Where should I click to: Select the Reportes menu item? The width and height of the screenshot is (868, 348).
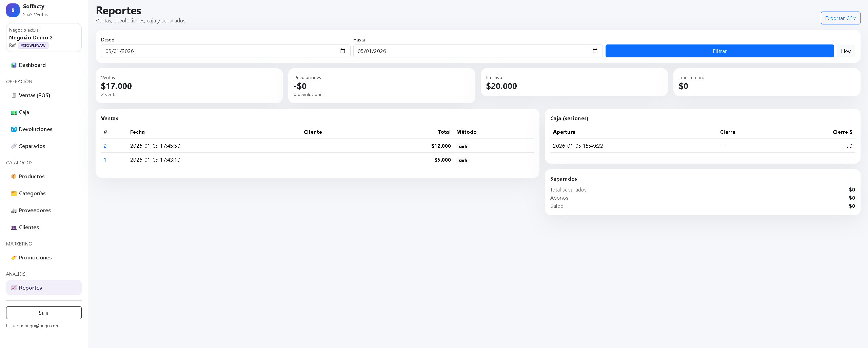click(31, 288)
